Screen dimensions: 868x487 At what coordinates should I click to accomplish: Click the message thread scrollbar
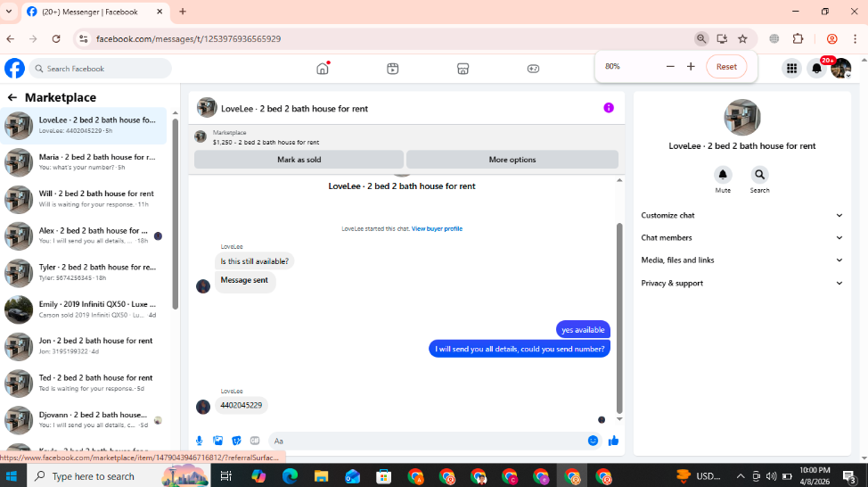(619, 318)
